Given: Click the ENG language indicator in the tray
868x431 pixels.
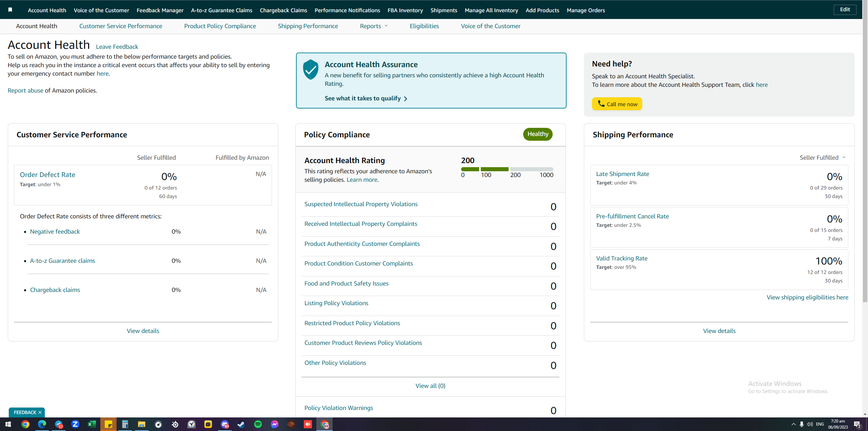Looking at the screenshot, I should click(x=820, y=424).
